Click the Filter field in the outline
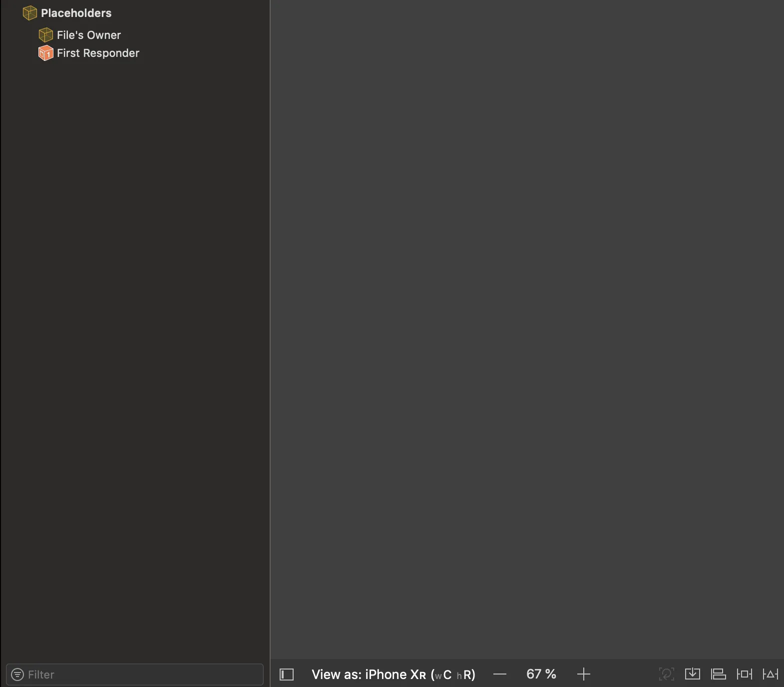The width and height of the screenshot is (784, 687). pos(135,675)
